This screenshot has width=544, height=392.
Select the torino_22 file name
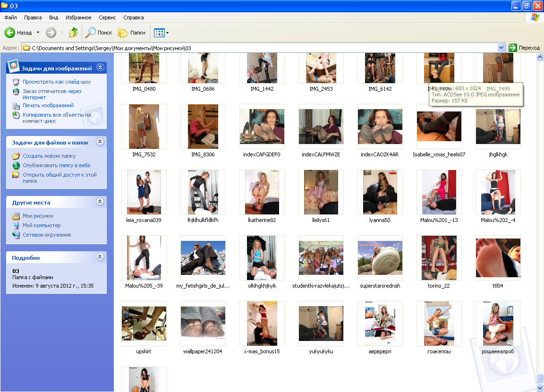(x=439, y=286)
